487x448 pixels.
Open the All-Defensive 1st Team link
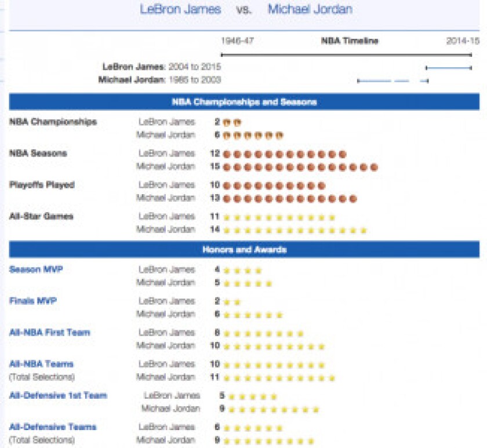tap(58, 395)
